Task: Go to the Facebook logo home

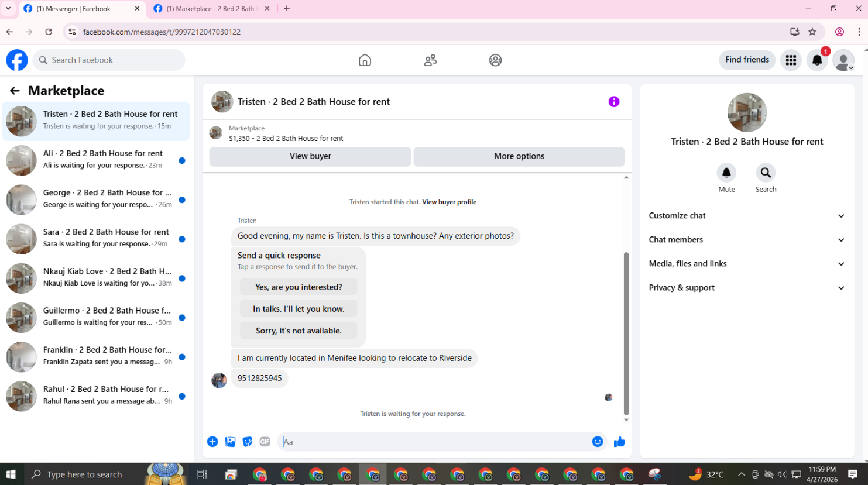Action: (x=17, y=60)
